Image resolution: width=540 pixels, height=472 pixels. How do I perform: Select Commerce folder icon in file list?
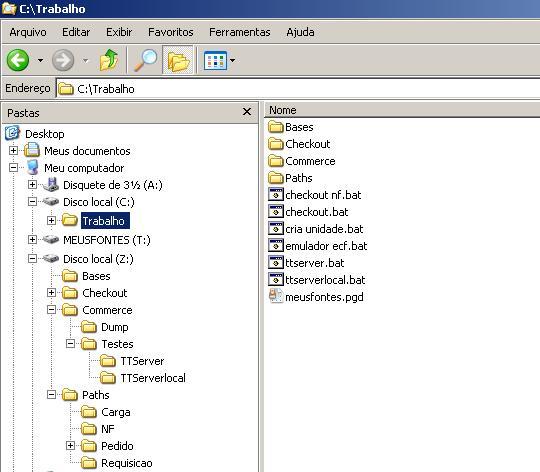tap(276, 161)
